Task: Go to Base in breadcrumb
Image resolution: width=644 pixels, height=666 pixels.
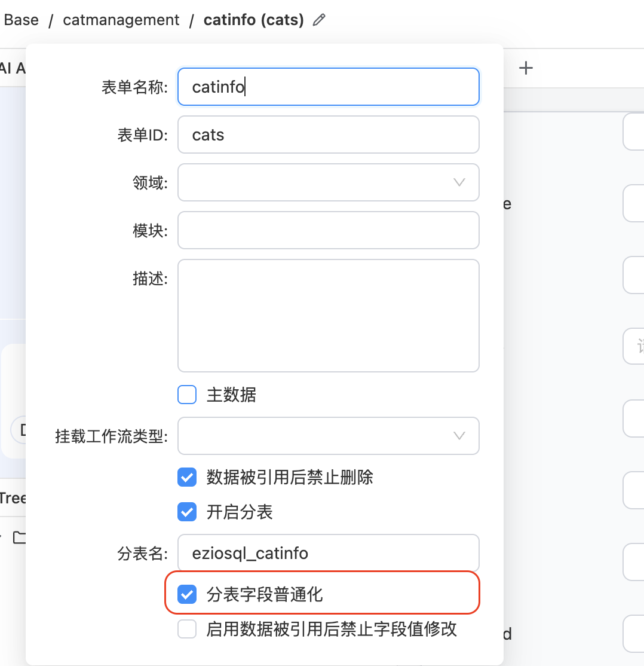Action: click(x=22, y=20)
